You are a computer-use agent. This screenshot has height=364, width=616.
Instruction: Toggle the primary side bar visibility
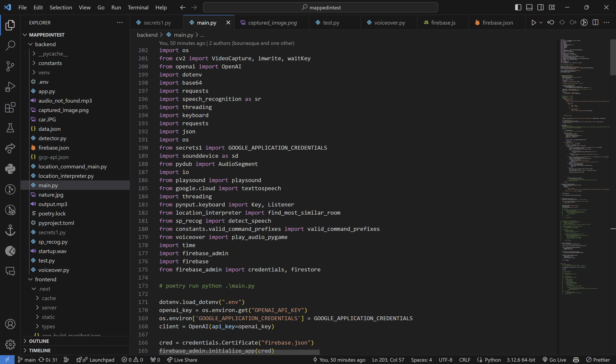[518, 7]
